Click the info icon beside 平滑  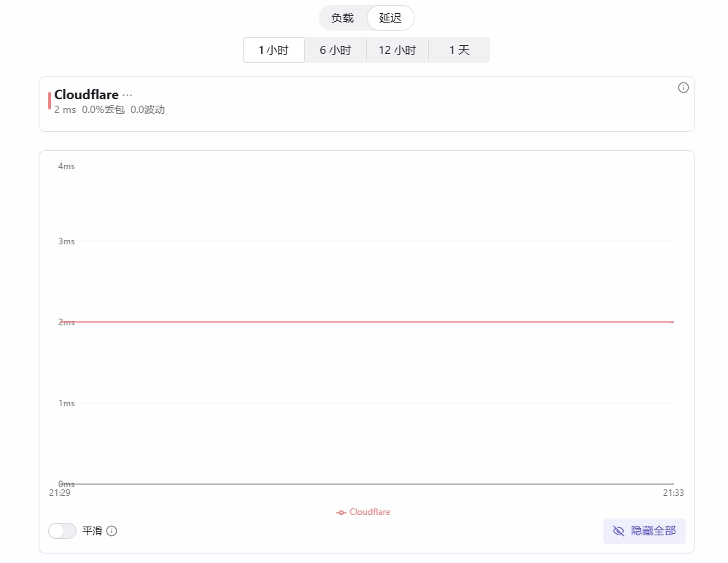pos(111,531)
